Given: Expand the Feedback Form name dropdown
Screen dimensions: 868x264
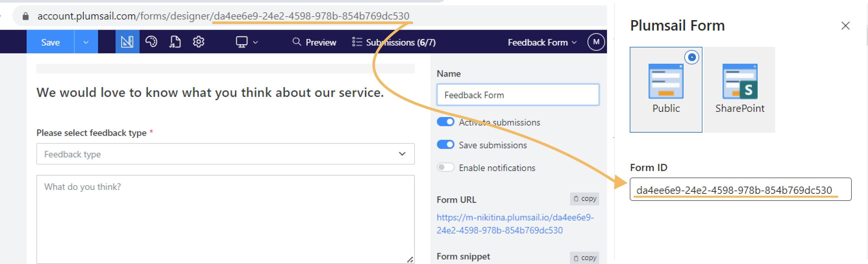Looking at the screenshot, I should 542,42.
